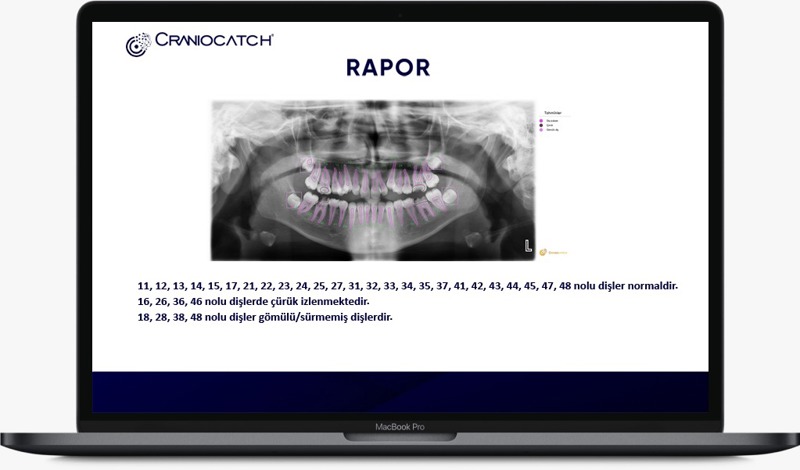The height and width of the screenshot is (470, 800).
Task: Open the panoramic dental X-ray image
Action: 374,180
